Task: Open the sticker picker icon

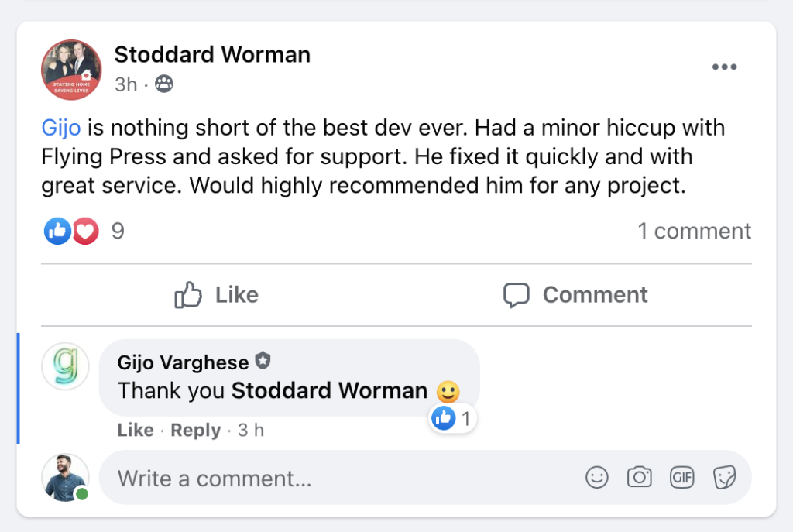Action: point(725,478)
